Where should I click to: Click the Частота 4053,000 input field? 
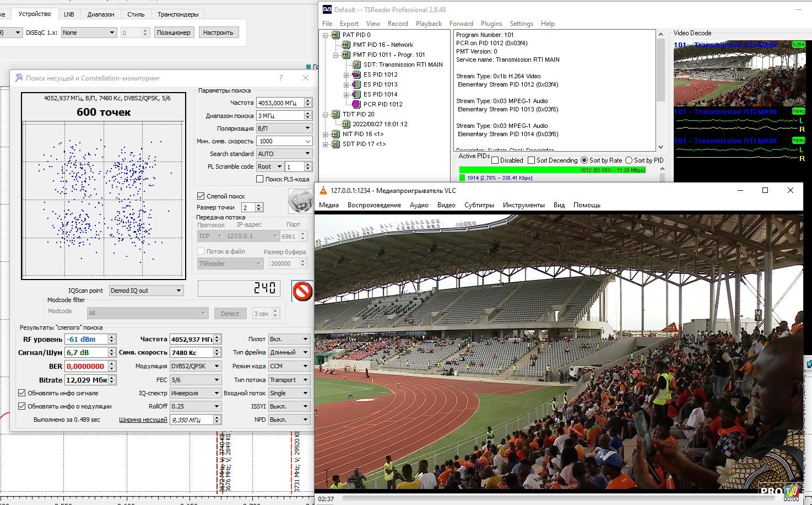coord(280,103)
